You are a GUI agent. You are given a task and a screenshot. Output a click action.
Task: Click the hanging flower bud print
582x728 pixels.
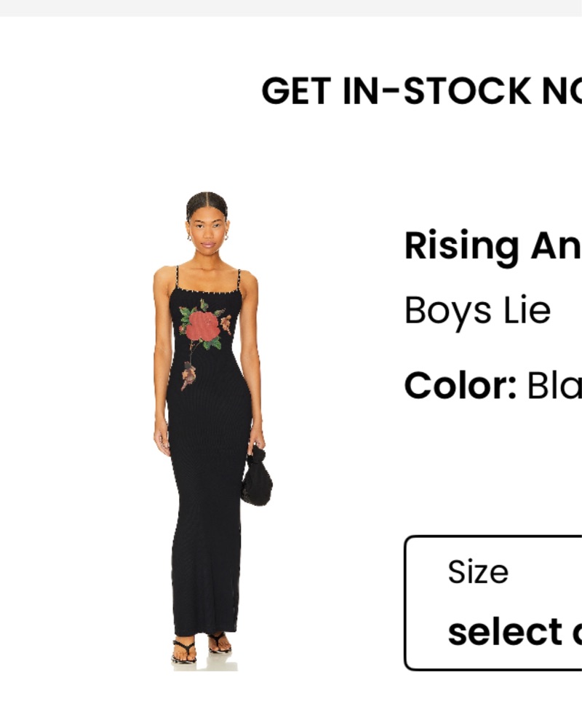tap(188, 375)
